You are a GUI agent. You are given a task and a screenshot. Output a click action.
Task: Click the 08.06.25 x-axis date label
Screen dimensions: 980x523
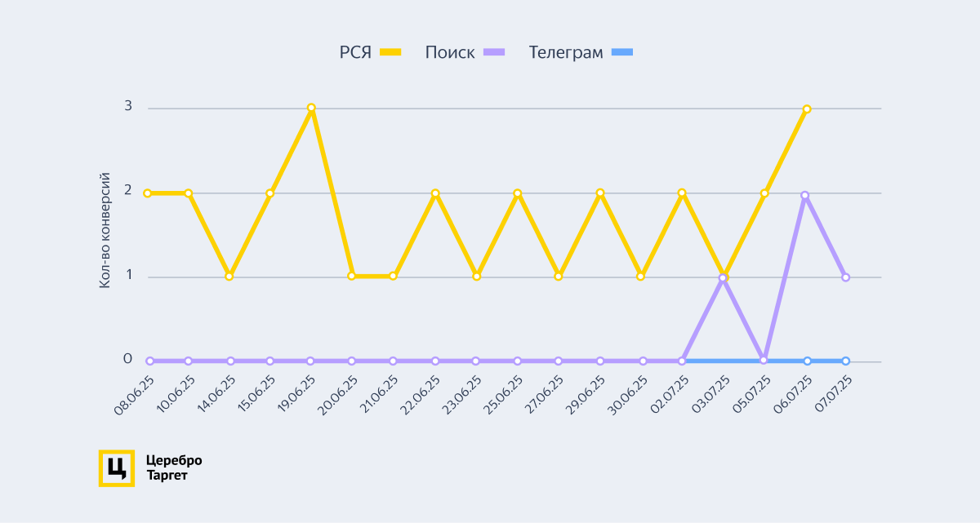(136, 395)
